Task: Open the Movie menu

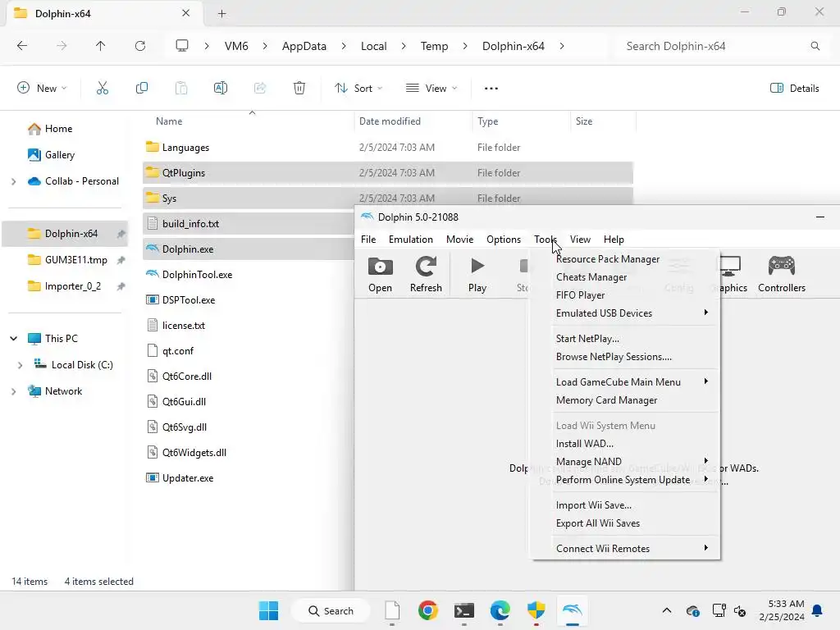Action: [x=459, y=240]
